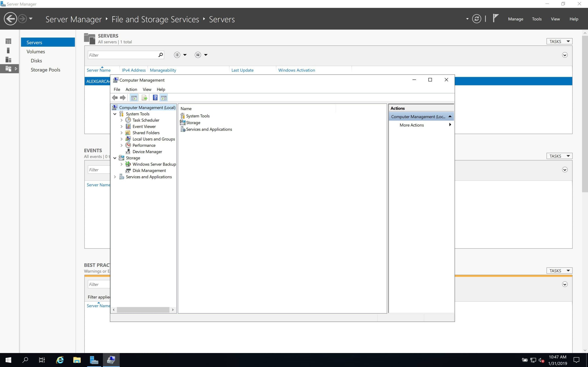Click the Show/Hide Console Tree toolbar icon
Screen dimensions: 588x367
[x=134, y=98]
